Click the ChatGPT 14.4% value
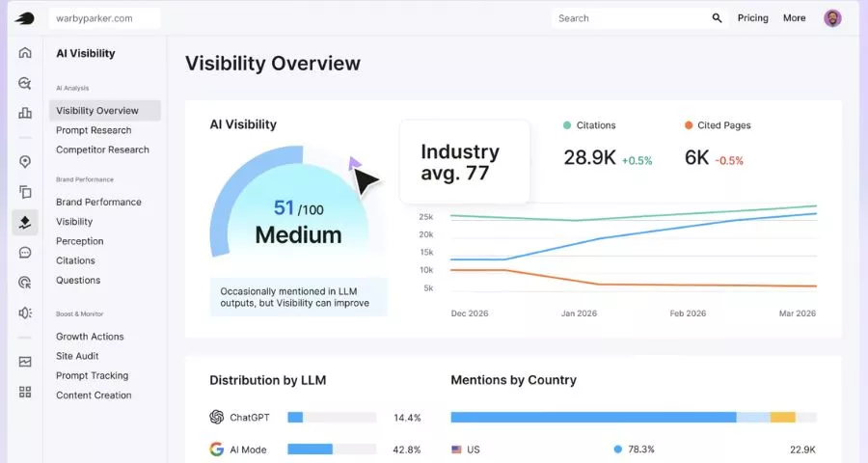Screen dimensions: 868x463 click(407, 418)
